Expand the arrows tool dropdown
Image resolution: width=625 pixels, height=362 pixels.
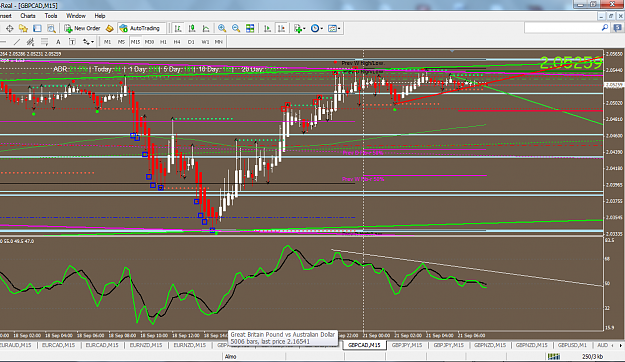(x=92, y=42)
